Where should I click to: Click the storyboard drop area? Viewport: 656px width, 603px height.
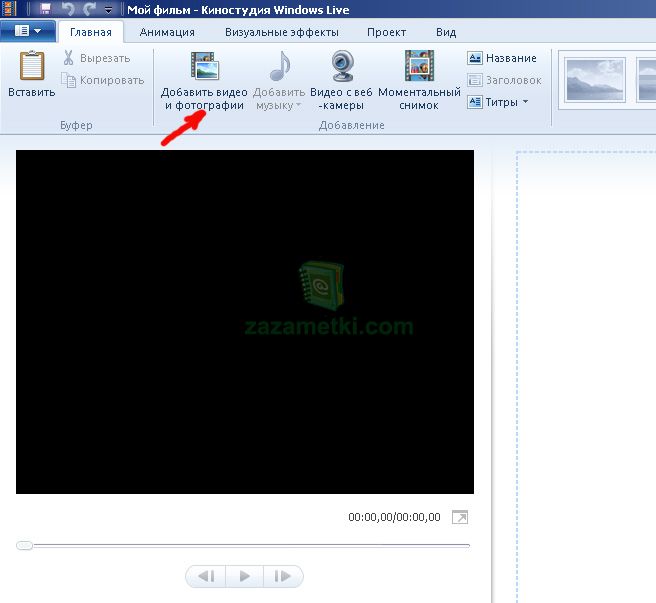586,377
